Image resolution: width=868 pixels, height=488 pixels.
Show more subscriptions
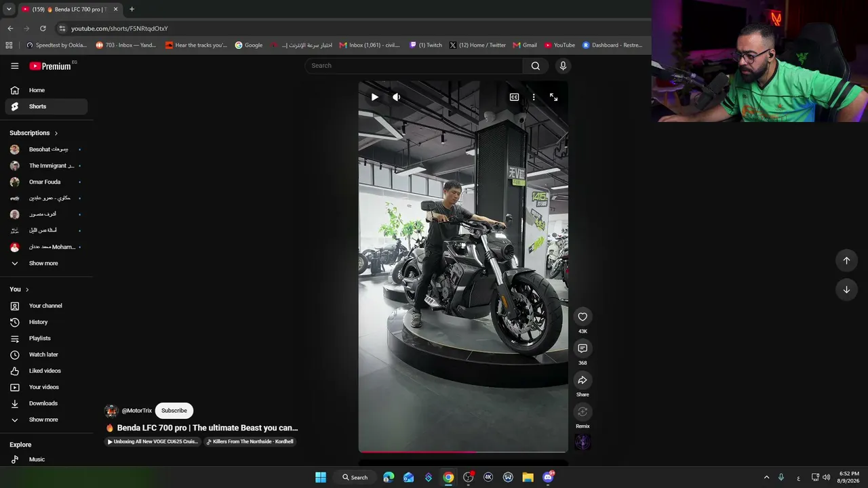pyautogui.click(x=46, y=263)
